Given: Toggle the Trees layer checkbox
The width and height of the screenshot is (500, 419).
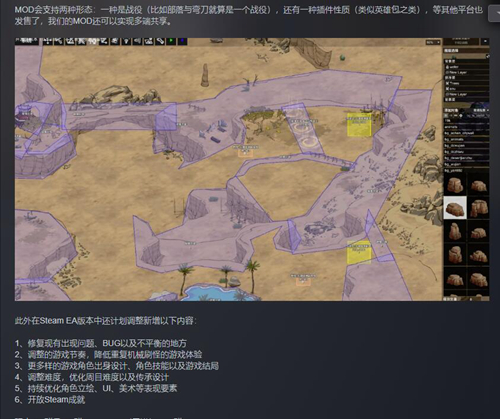Looking at the screenshot, I should [447, 83].
